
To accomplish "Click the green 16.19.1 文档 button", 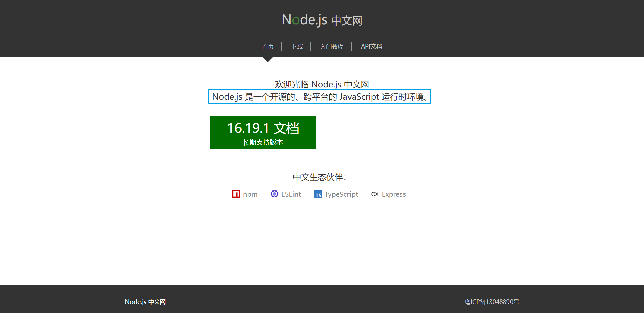I will pos(263,132).
